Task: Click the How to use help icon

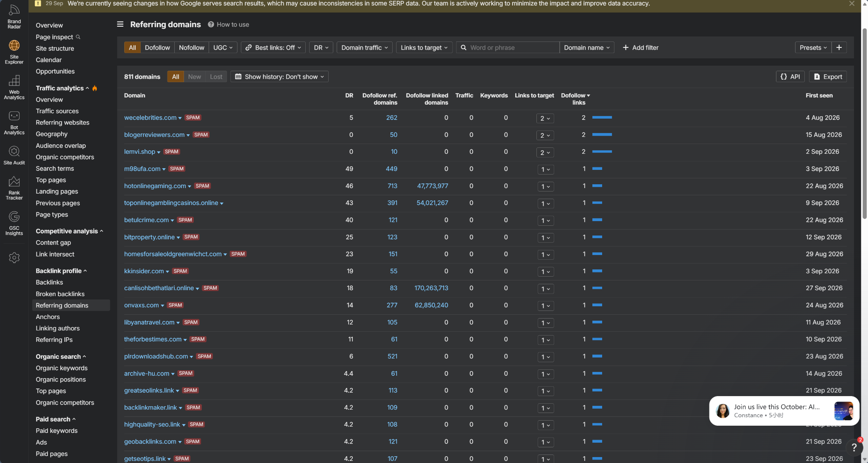Action: [211, 25]
